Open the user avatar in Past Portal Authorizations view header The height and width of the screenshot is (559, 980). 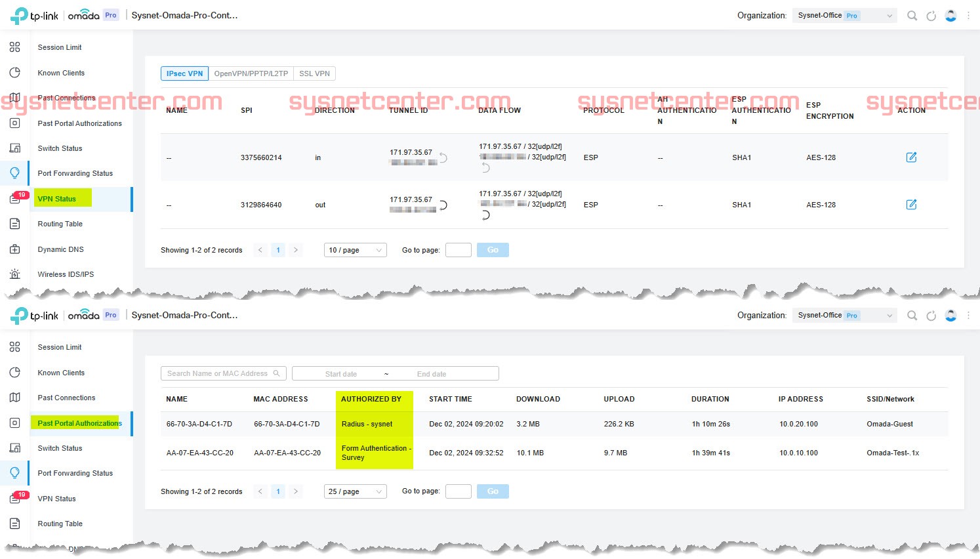(950, 316)
